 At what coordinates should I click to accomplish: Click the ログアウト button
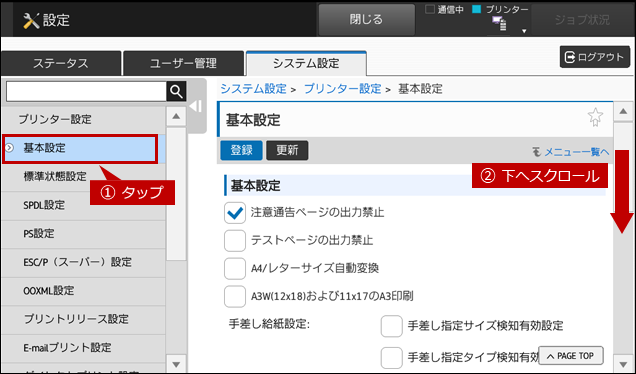(595, 57)
